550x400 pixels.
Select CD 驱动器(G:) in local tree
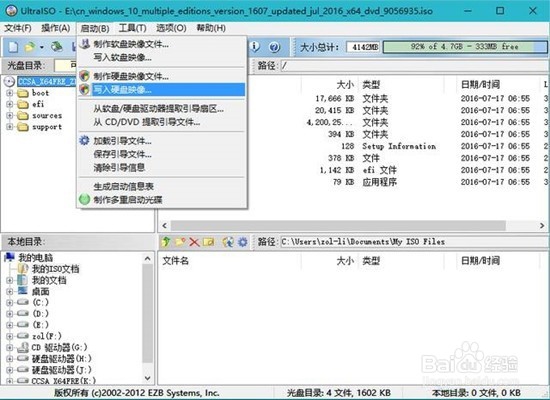pyautogui.click(x=59, y=347)
